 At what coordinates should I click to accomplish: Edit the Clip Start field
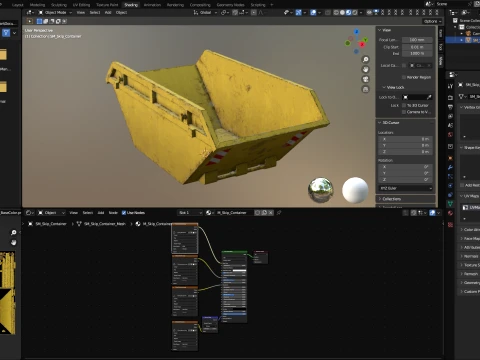point(417,47)
